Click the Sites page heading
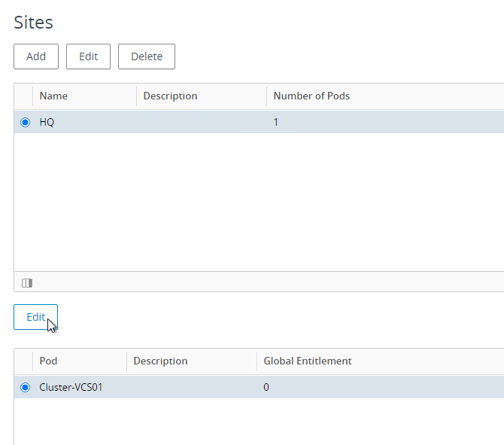 click(x=33, y=23)
